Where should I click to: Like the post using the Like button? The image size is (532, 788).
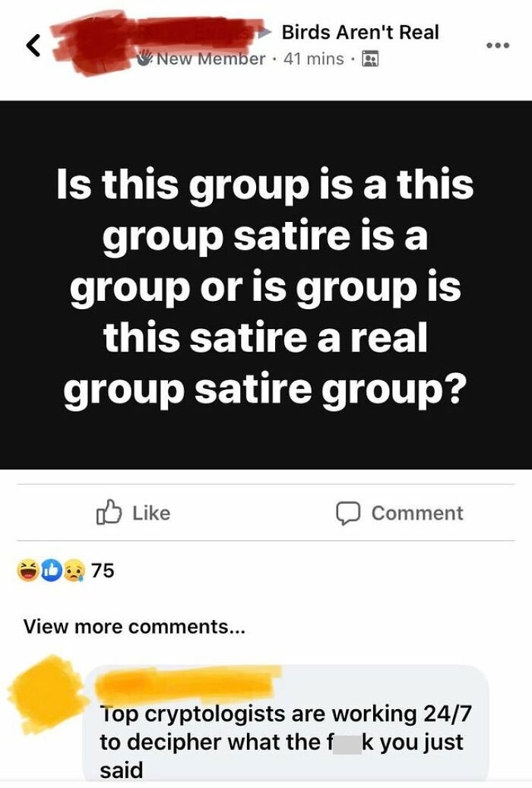point(129,512)
